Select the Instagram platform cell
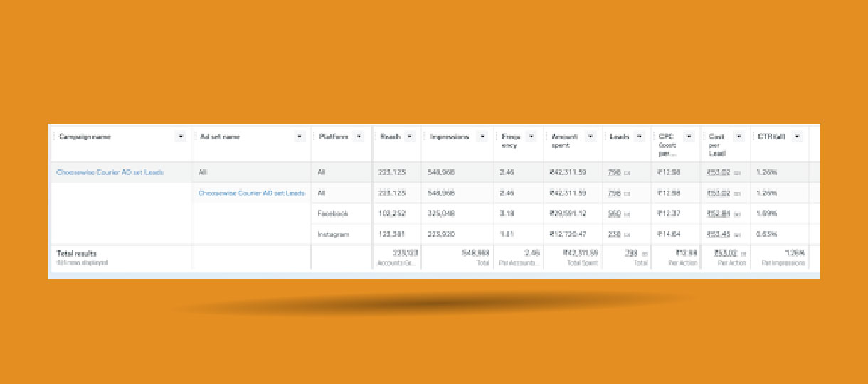The image size is (868, 384). [333, 234]
